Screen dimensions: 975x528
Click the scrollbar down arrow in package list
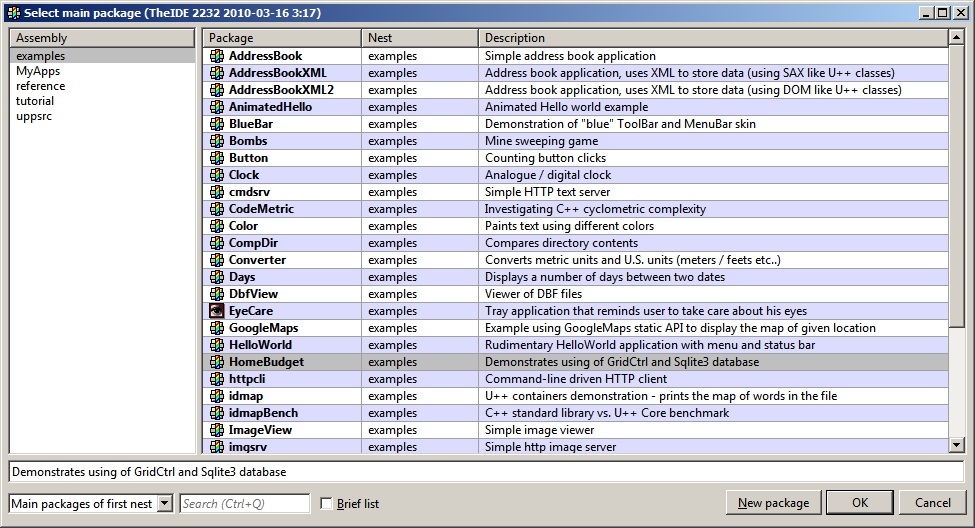(x=956, y=446)
